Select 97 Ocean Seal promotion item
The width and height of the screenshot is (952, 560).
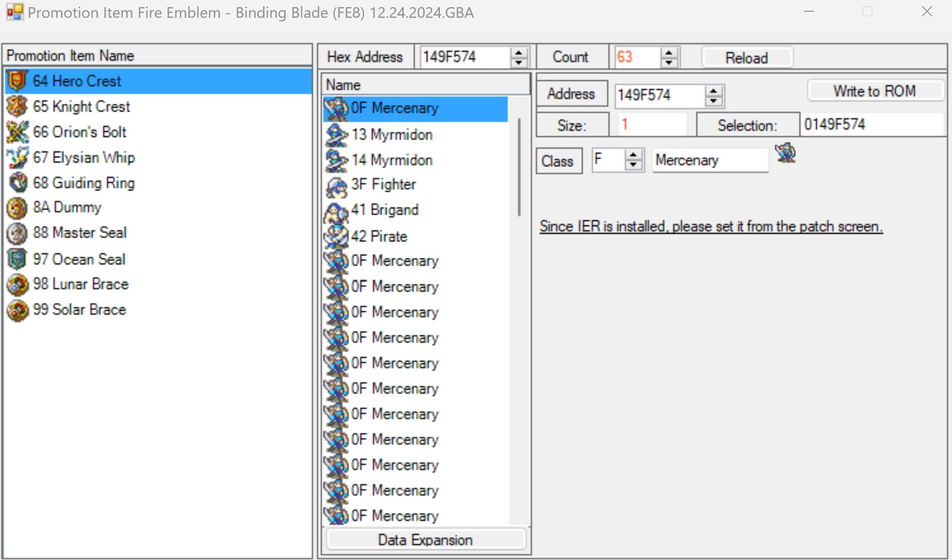pyautogui.click(x=158, y=259)
